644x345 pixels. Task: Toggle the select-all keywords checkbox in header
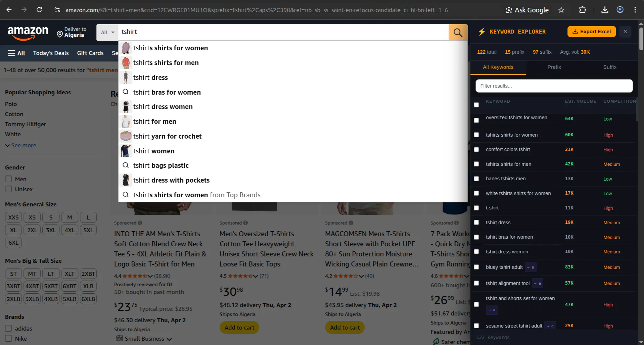(x=476, y=105)
